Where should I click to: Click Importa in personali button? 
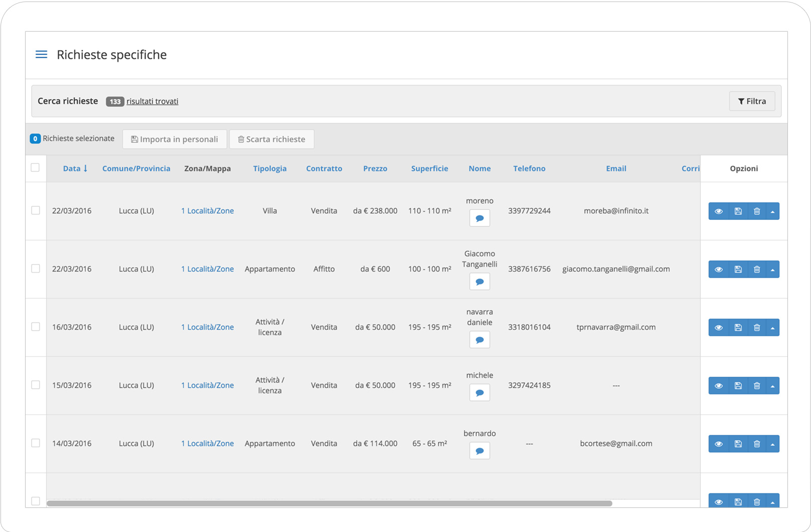[174, 139]
